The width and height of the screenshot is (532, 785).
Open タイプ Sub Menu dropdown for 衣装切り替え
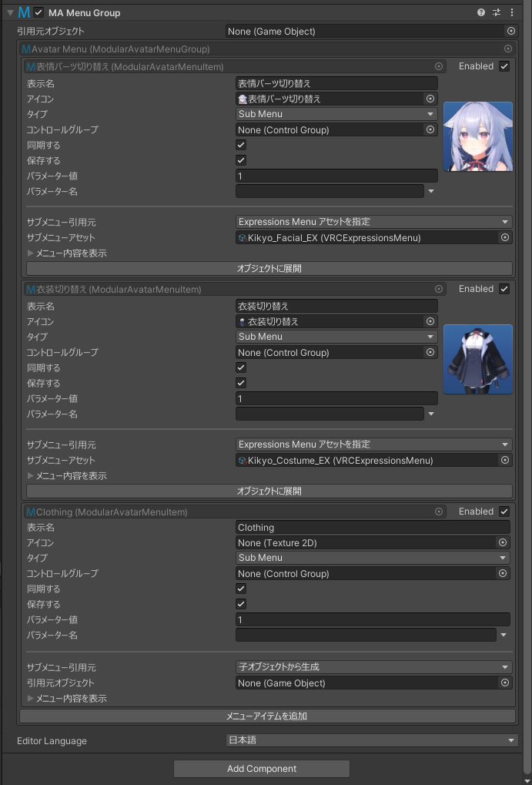click(336, 337)
